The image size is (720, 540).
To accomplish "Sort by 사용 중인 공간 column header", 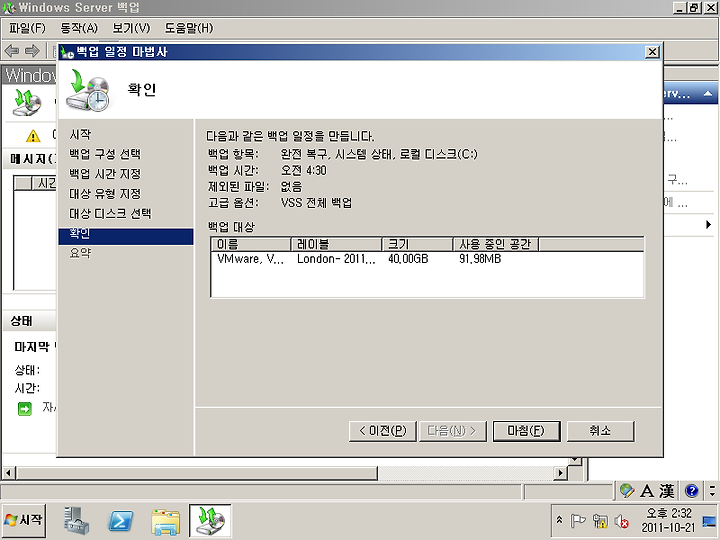I will [x=496, y=244].
